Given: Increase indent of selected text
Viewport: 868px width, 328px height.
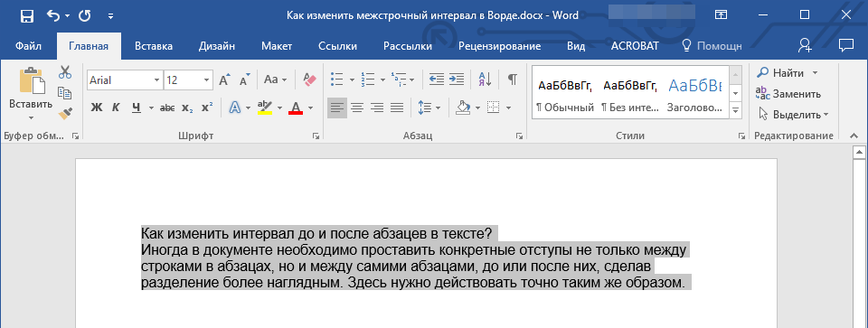Looking at the screenshot, I should point(456,80).
